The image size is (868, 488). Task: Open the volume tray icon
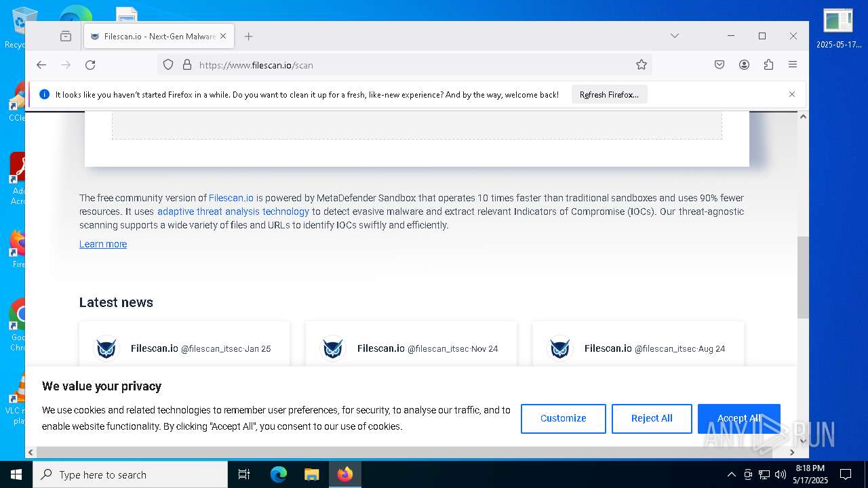click(x=781, y=474)
